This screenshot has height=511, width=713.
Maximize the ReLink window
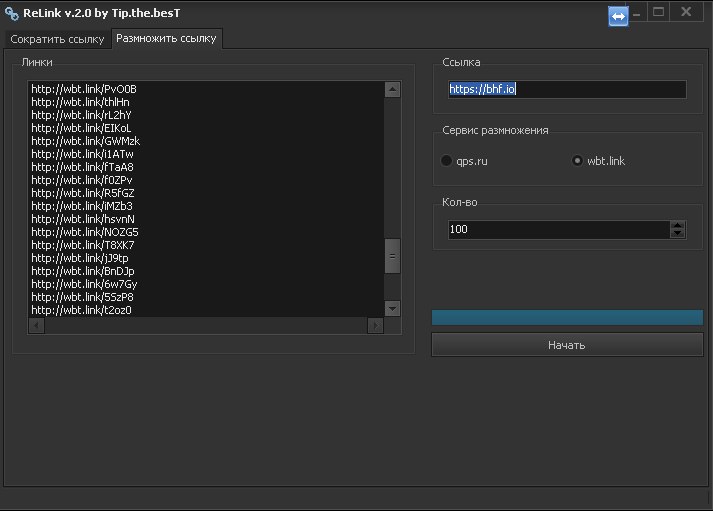click(x=658, y=12)
